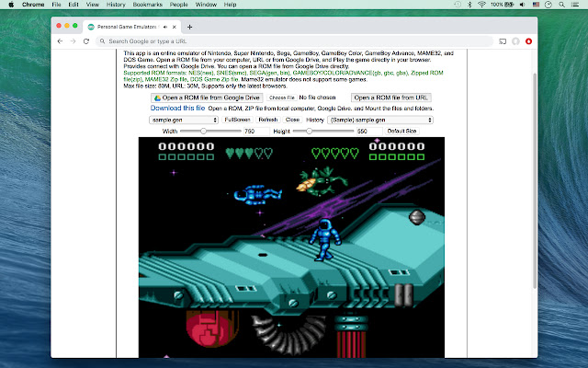
Task: Click the Chrome back arrow
Action: click(x=60, y=41)
